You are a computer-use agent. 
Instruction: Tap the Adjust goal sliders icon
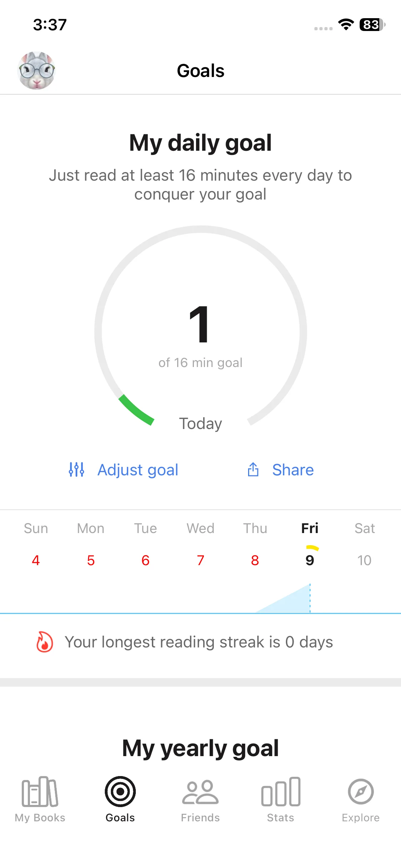76,470
